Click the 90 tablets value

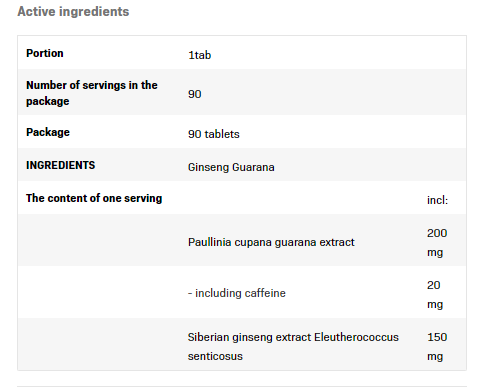point(214,134)
